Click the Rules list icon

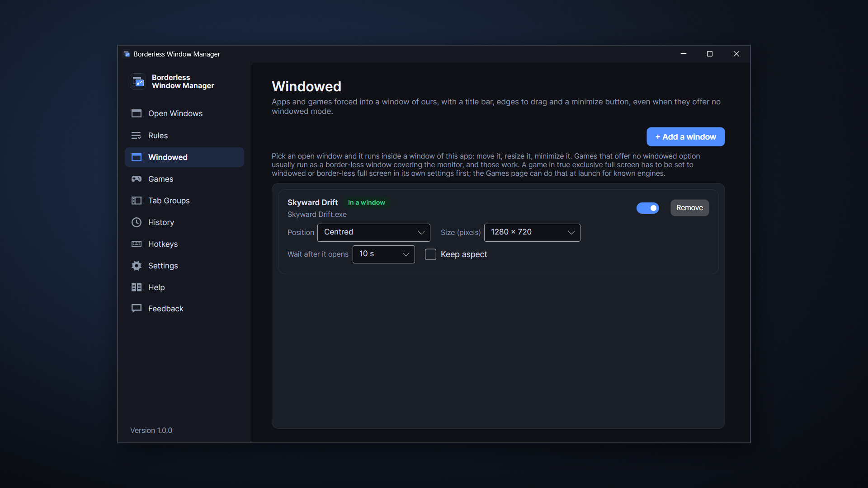pos(137,136)
